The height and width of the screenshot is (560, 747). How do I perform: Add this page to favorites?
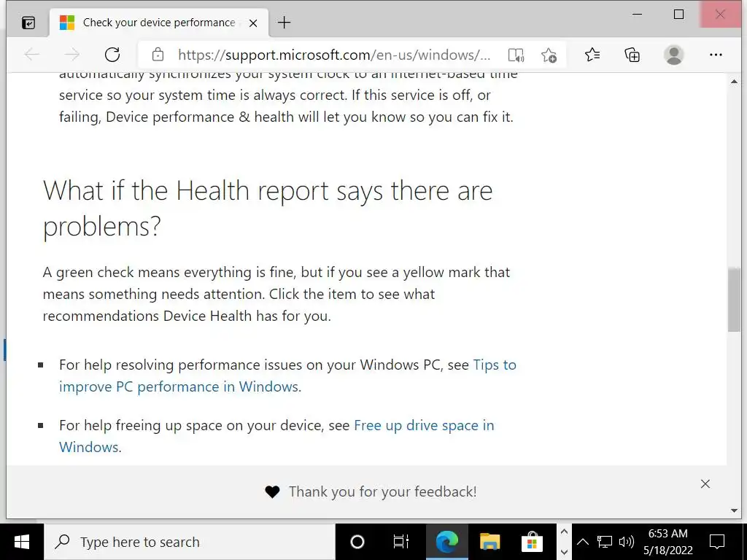[549, 55]
